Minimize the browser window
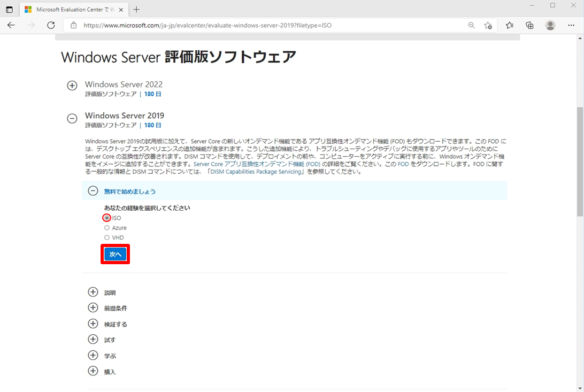Image resolution: width=584 pixels, height=392 pixels. (532, 5)
